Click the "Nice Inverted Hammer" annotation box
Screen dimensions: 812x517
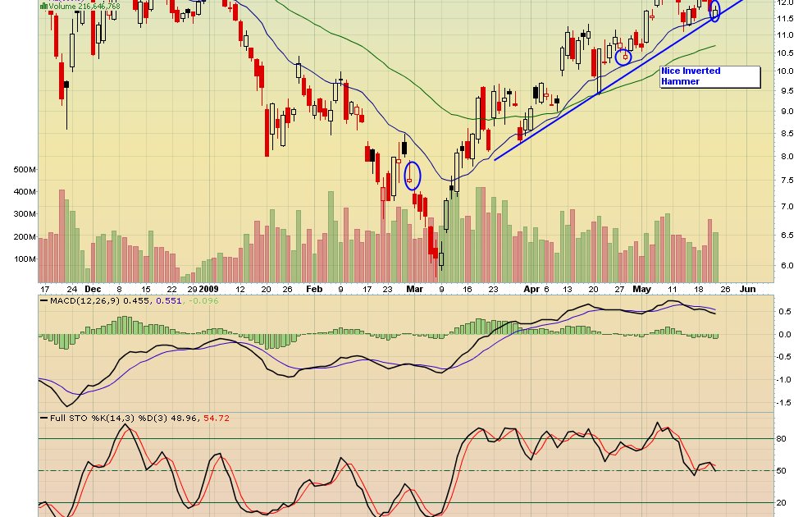pos(709,76)
